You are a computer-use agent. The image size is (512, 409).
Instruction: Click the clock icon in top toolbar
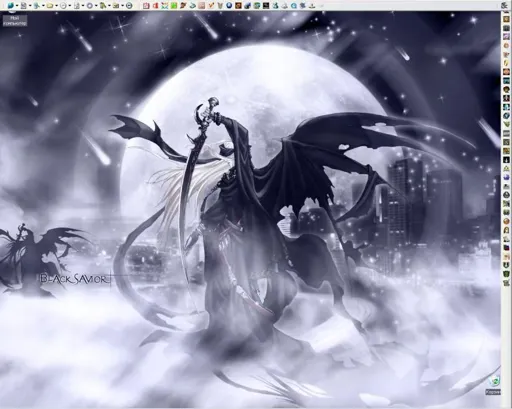coord(63,6)
